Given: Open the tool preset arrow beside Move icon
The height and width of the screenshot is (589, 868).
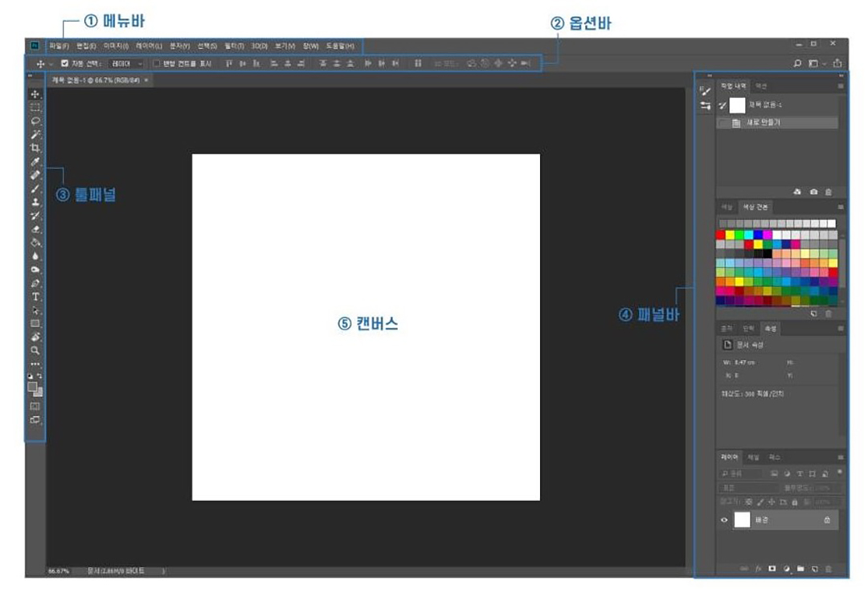Looking at the screenshot, I should [x=51, y=64].
